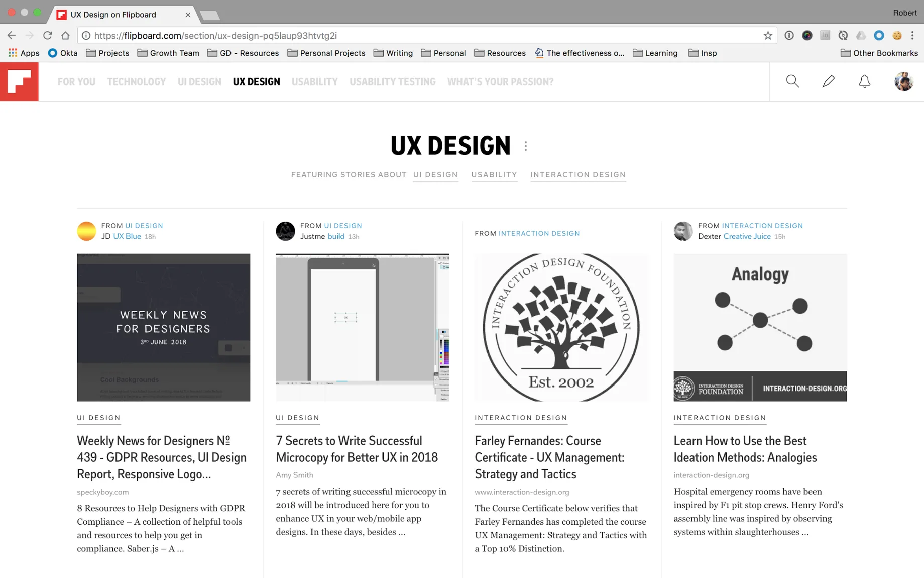924x578 pixels.
Task: Open the Okta bookmark
Action: 63,53
